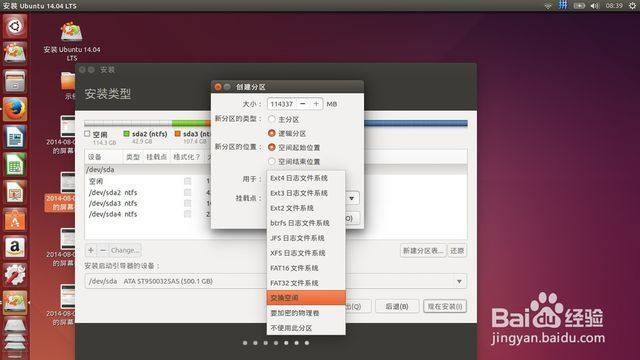Image resolution: width=640 pixels, height=360 pixels.
Task: Choose 交换空间 swap area option
Action: (306, 298)
